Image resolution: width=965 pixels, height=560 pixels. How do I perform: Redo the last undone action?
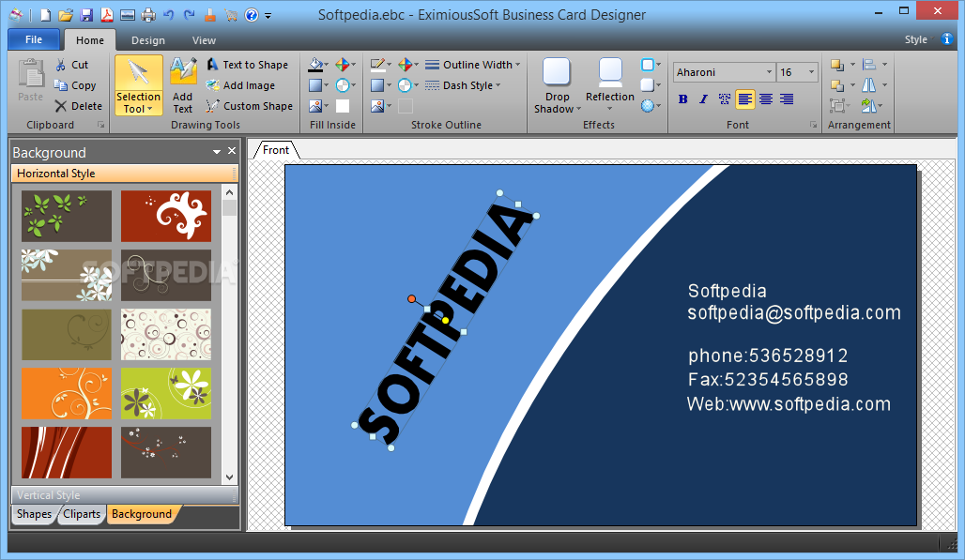coord(190,15)
